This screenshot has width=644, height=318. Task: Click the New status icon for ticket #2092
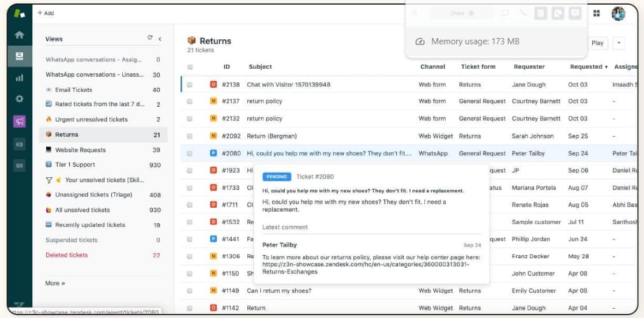[x=213, y=136]
